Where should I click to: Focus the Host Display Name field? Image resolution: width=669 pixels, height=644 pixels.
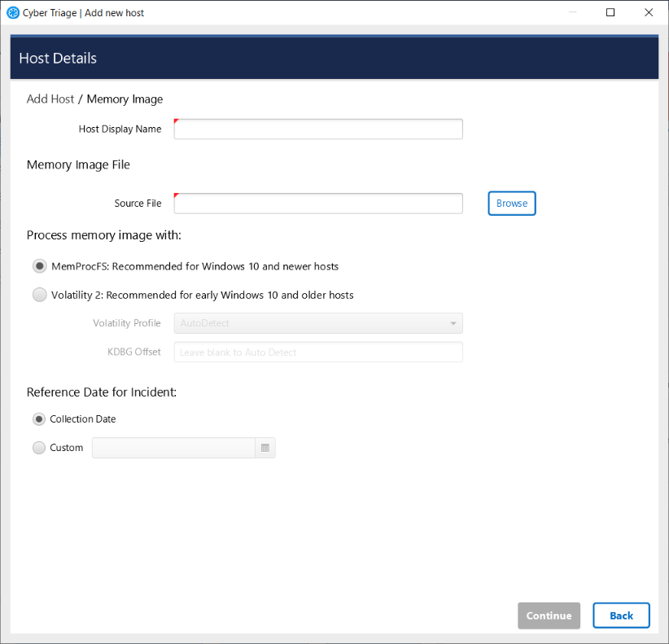click(318, 129)
